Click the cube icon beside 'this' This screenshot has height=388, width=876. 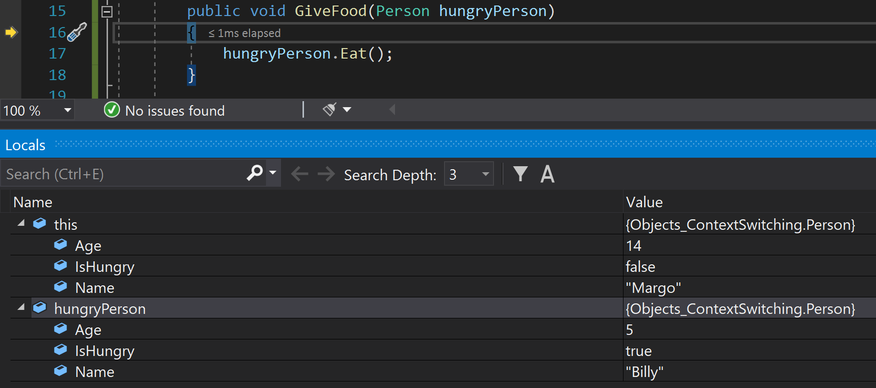click(40, 224)
